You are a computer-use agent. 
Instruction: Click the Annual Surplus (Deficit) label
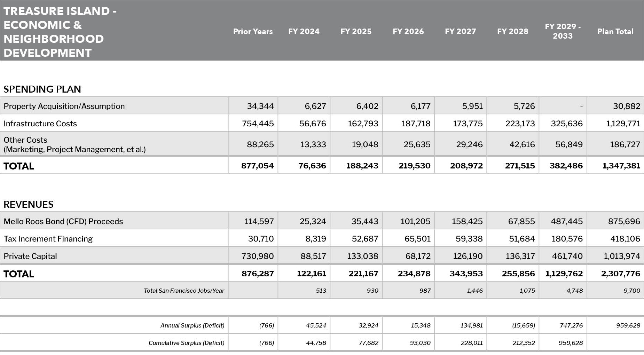point(192,325)
